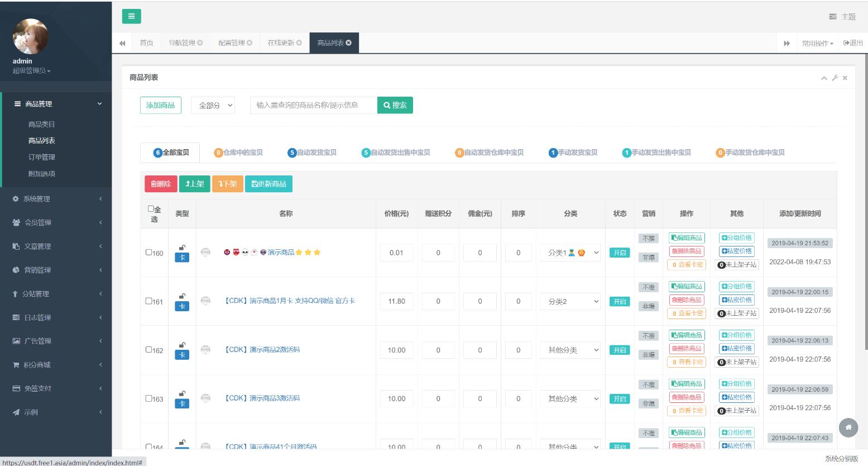Click the 退出 logout link

coord(853,43)
